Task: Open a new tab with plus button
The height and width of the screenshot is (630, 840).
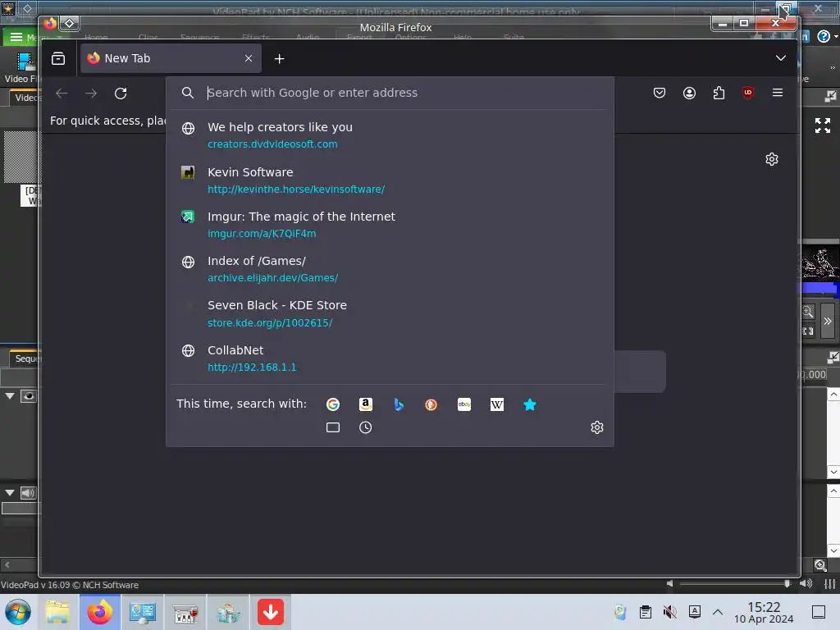Action: (279, 58)
